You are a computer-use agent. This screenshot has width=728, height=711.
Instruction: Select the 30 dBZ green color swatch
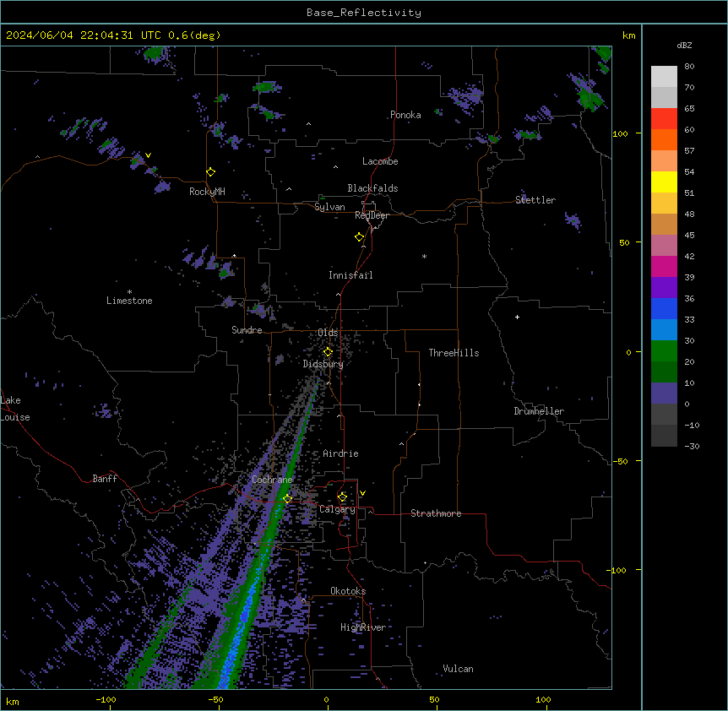pyautogui.click(x=664, y=351)
